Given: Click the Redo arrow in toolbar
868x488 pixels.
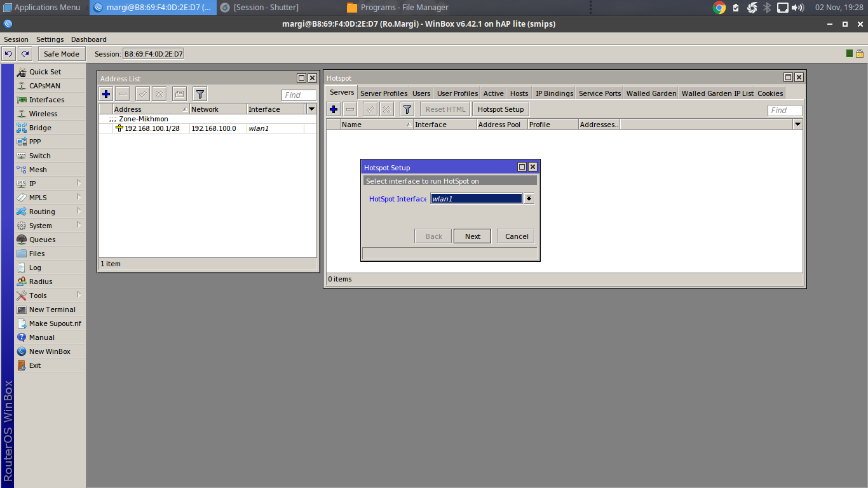Looking at the screenshot, I should (x=25, y=54).
